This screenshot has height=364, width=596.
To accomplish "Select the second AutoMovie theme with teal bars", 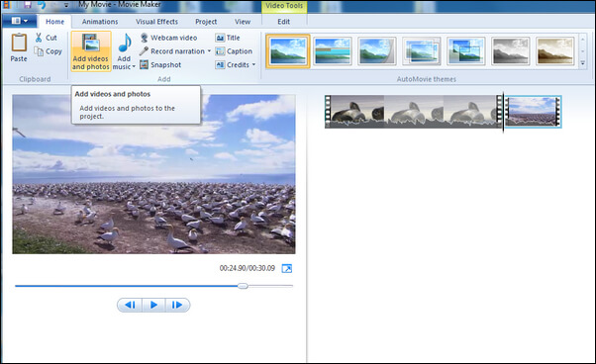I will click(x=333, y=51).
